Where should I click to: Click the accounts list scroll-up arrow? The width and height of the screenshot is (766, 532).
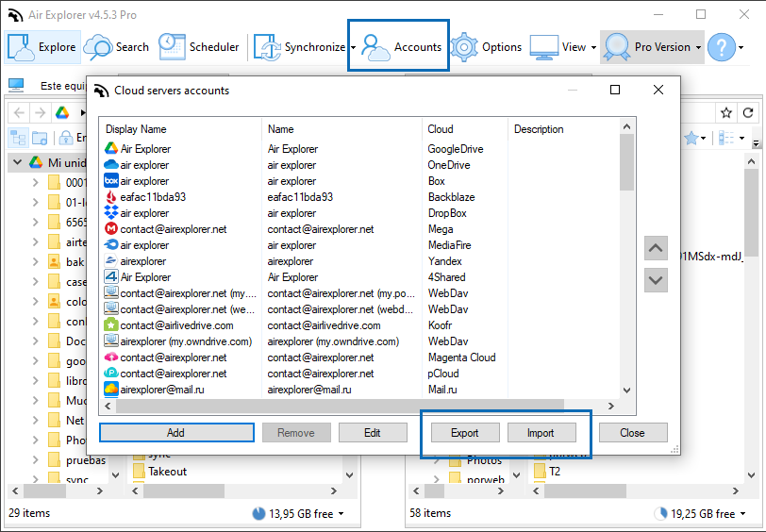pos(626,126)
